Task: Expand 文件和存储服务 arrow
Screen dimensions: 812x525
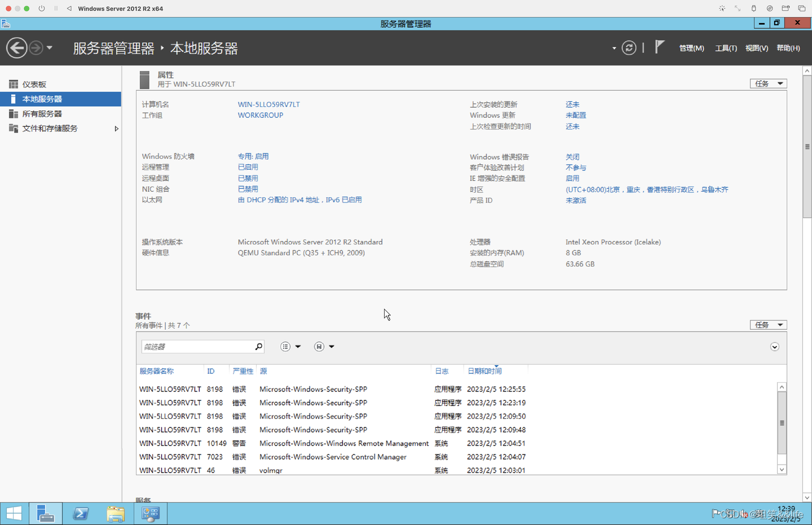Action: coord(116,129)
